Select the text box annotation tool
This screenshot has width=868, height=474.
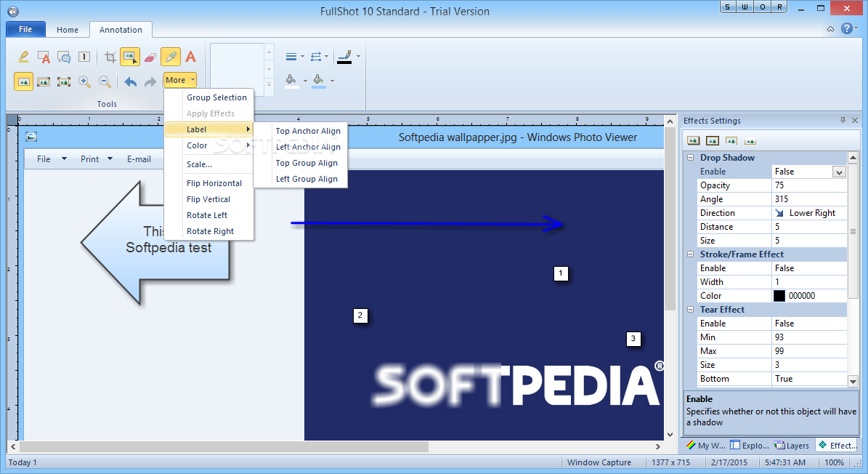coord(44,57)
